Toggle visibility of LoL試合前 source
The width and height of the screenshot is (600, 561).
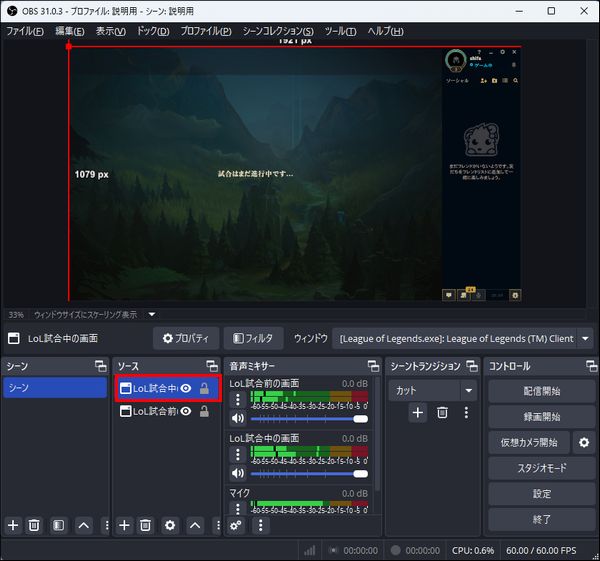186,411
